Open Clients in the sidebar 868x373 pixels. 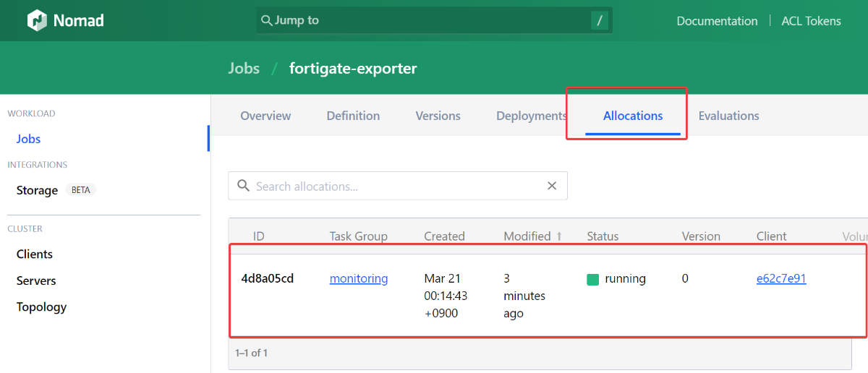pyautogui.click(x=35, y=254)
